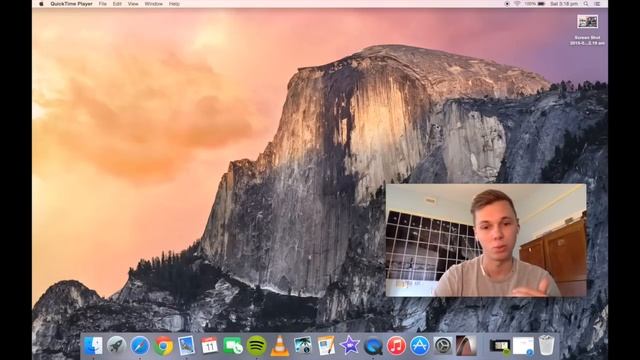
Task: Open the Wi-Fi menu bar icon
Action: 517,4
